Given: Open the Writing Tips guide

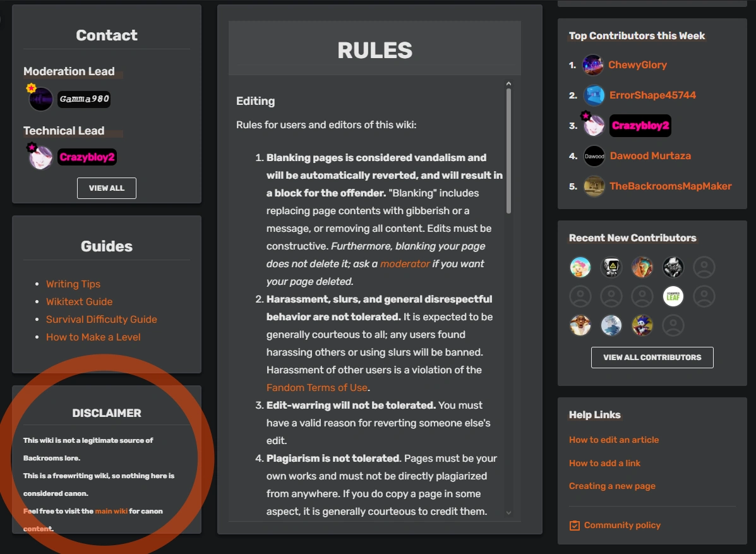Looking at the screenshot, I should (x=73, y=284).
